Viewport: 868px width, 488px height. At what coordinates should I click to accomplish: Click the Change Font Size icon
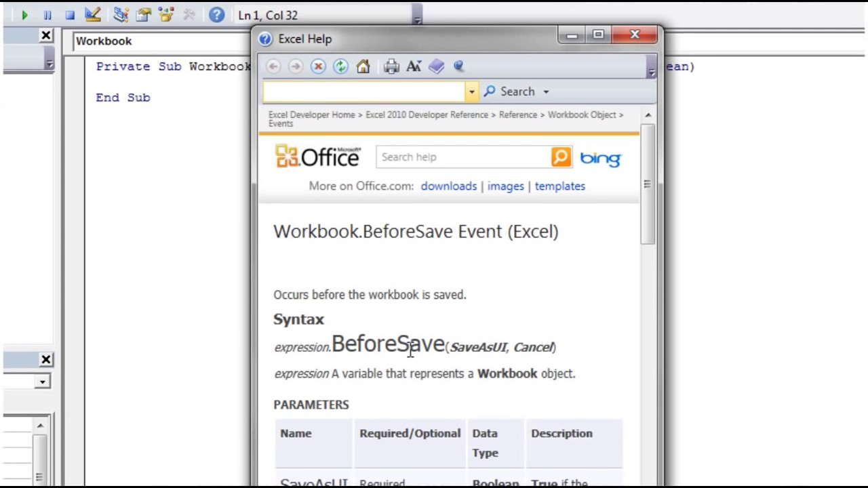[x=414, y=66]
